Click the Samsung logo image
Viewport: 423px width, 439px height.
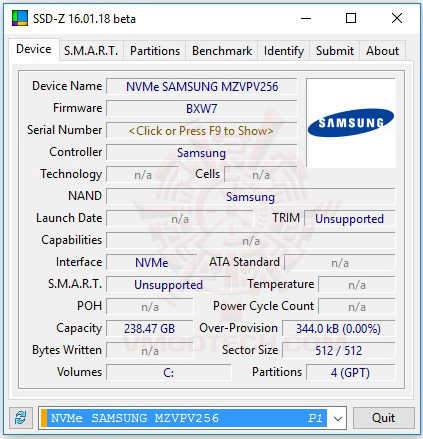(x=351, y=123)
